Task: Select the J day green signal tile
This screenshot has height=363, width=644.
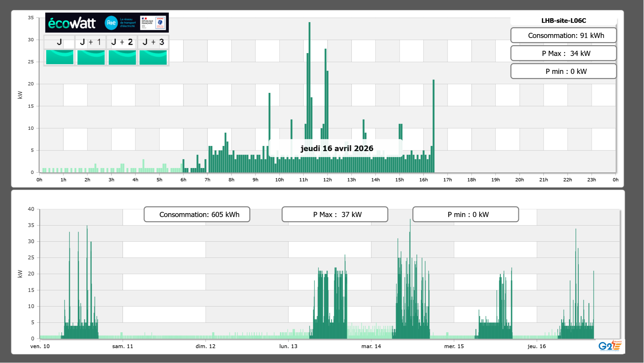Action: (x=60, y=57)
